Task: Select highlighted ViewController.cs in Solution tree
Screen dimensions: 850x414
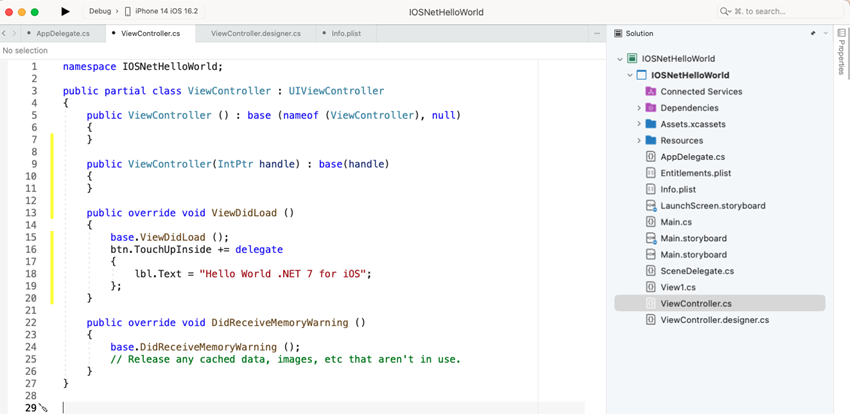Action: [720, 303]
